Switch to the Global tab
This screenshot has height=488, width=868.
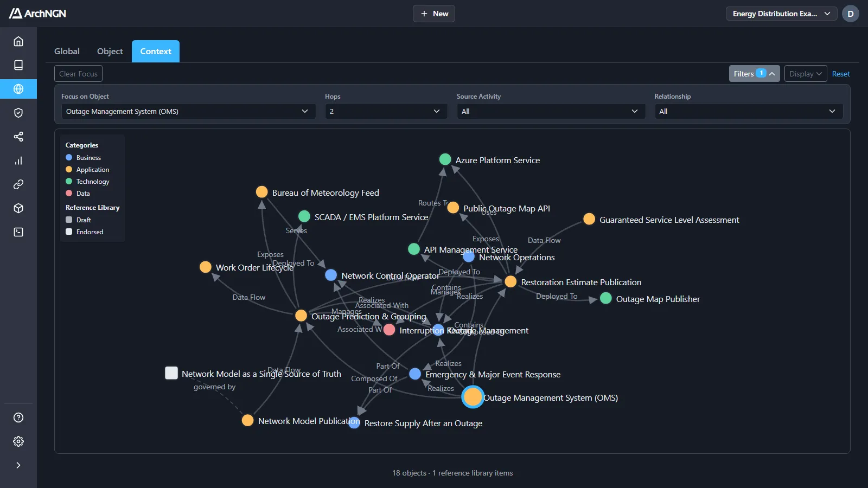[67, 51]
